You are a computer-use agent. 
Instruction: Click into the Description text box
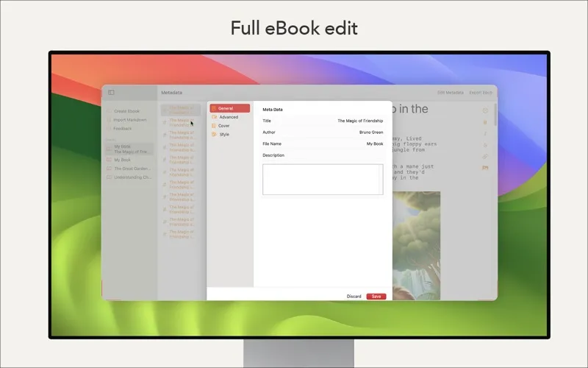click(x=323, y=180)
